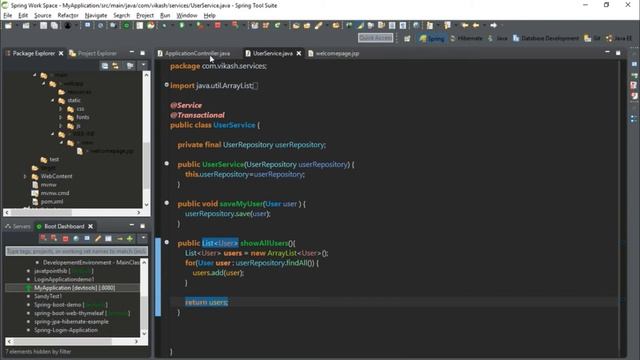Switch to the Servers view tab
640x360 pixels.
(18, 226)
